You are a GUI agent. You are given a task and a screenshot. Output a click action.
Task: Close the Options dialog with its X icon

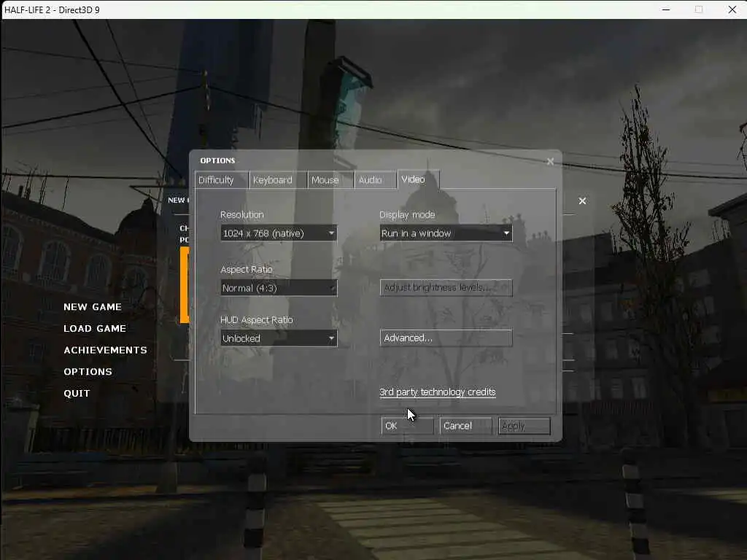point(550,161)
